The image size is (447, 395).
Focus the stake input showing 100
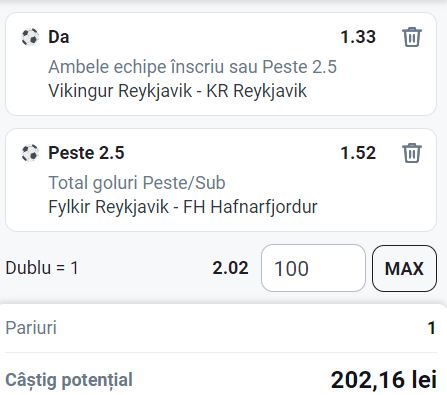pyautogui.click(x=313, y=268)
